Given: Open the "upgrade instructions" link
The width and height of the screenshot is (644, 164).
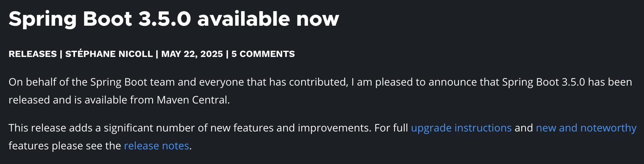Looking at the screenshot, I should click(461, 128).
